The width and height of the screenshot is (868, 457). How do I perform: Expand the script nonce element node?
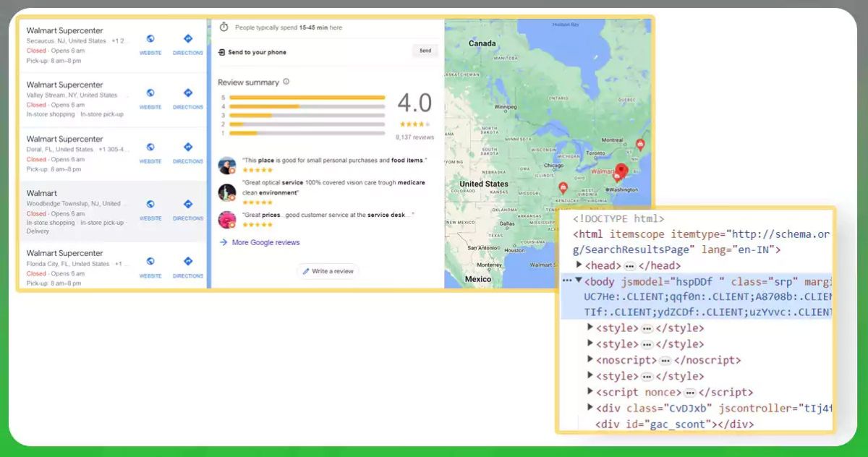click(x=590, y=392)
